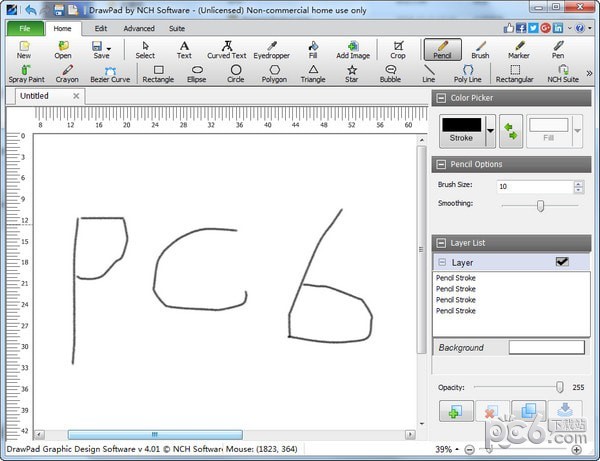Click the NCH Suite button

pyautogui.click(x=563, y=74)
